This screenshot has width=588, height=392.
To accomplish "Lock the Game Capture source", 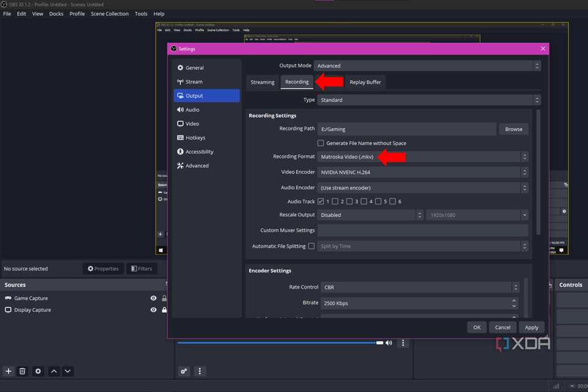I will coord(164,298).
